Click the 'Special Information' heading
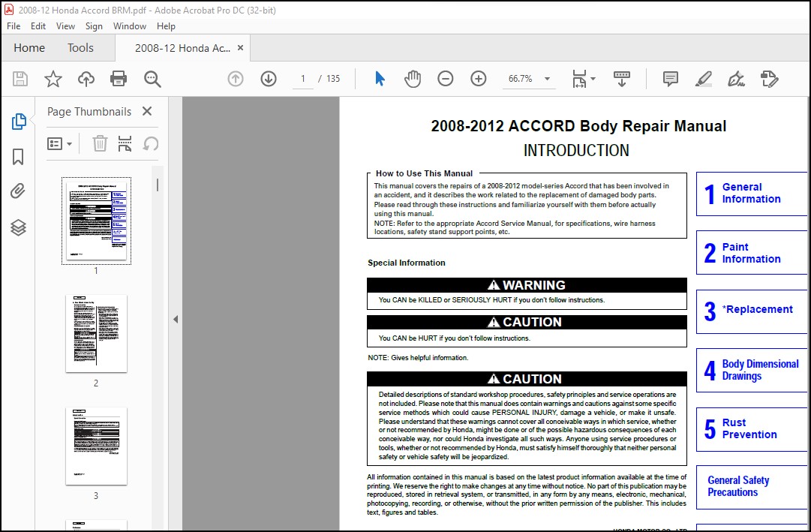811x532 pixels. [x=407, y=263]
